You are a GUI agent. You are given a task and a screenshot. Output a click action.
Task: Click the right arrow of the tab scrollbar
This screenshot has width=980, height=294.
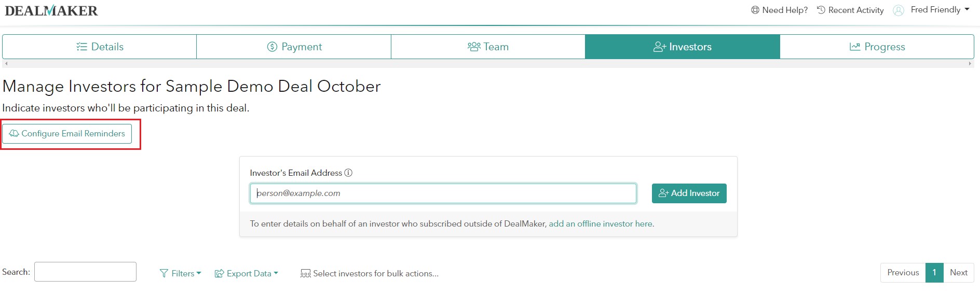[x=970, y=63]
